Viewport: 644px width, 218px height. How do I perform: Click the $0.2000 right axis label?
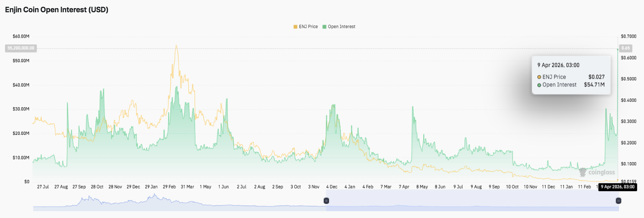629,143
